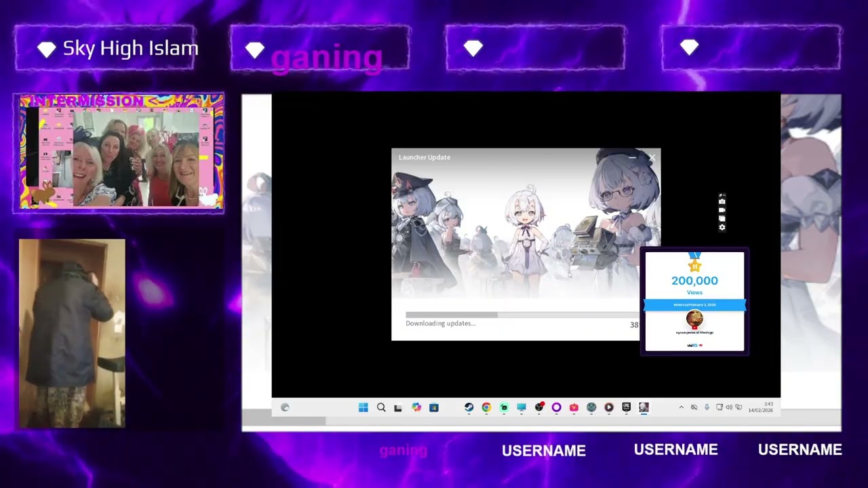Open the purple ring app on the taskbar
The width and height of the screenshot is (868, 488).
[557, 407]
